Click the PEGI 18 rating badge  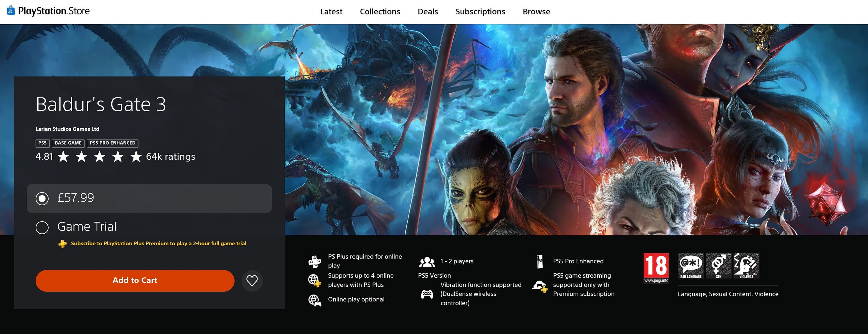pyautogui.click(x=656, y=268)
